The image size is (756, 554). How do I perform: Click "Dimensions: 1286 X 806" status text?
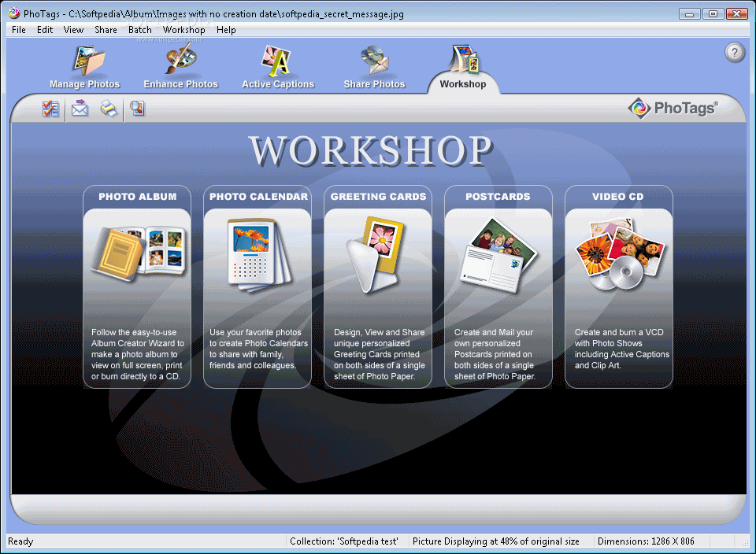[x=646, y=541]
